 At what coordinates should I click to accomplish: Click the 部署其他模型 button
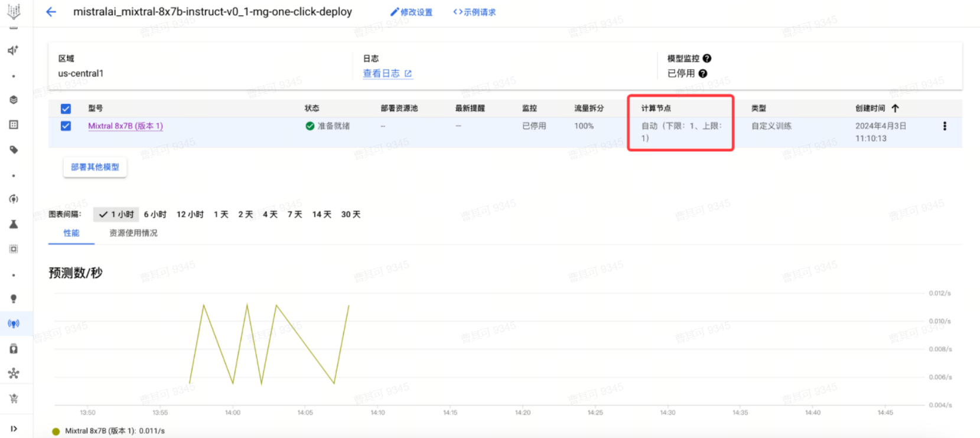point(95,167)
